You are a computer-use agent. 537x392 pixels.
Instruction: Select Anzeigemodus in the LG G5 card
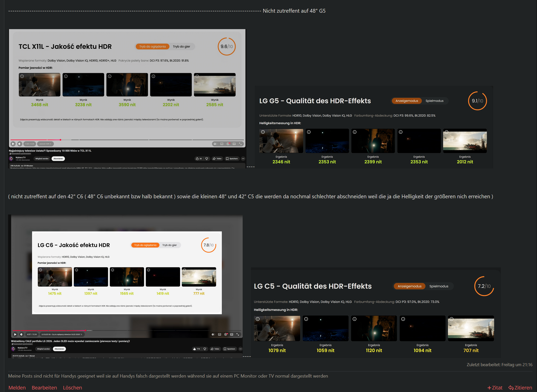407,101
